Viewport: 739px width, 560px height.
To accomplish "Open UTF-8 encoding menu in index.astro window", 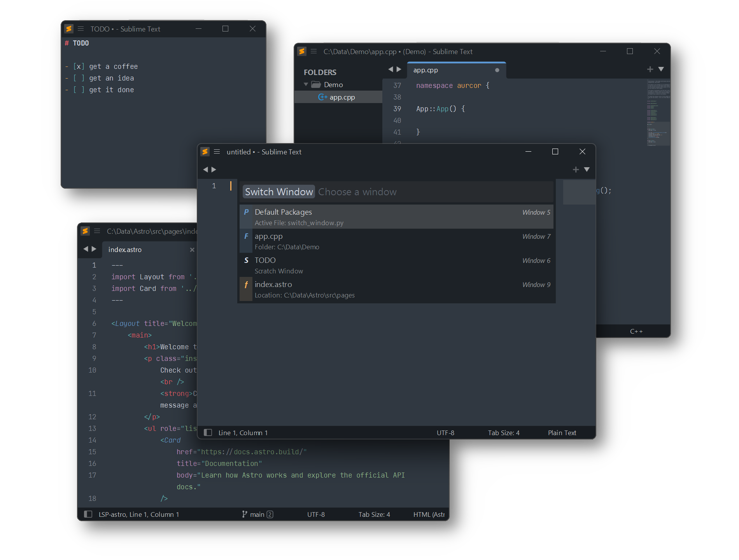I will [x=316, y=514].
